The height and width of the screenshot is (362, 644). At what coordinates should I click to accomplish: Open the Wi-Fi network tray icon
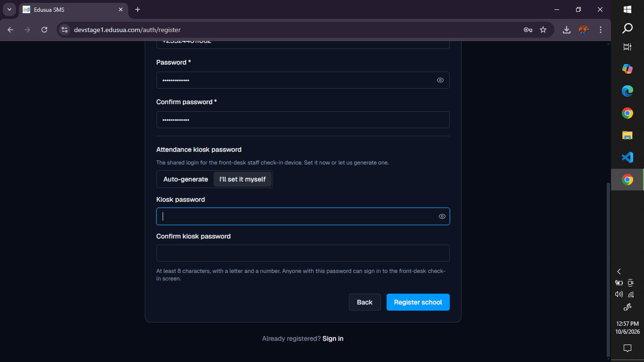(x=631, y=295)
